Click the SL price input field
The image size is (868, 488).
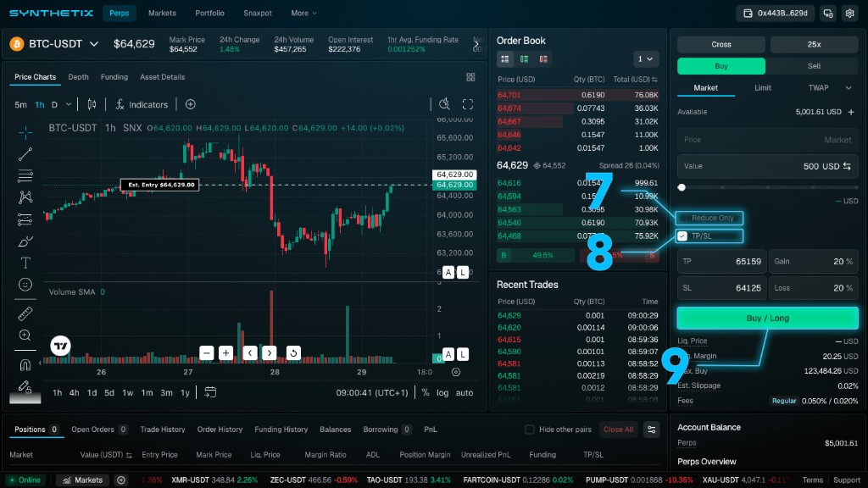click(x=722, y=288)
